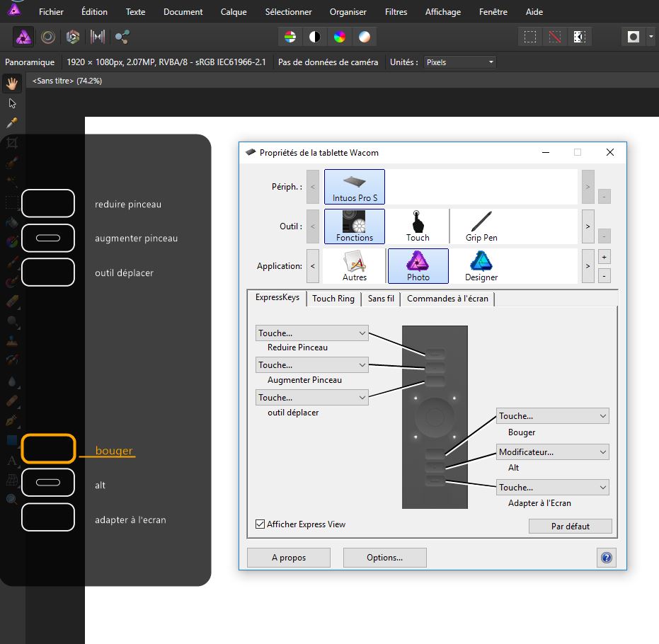The width and height of the screenshot is (659, 644).
Task: Select the Move tool arrow
Action: [12, 103]
